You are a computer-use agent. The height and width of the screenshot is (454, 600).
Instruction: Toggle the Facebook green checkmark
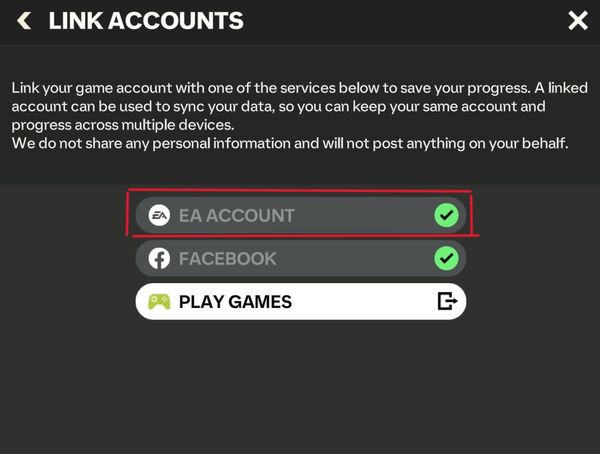click(446, 259)
